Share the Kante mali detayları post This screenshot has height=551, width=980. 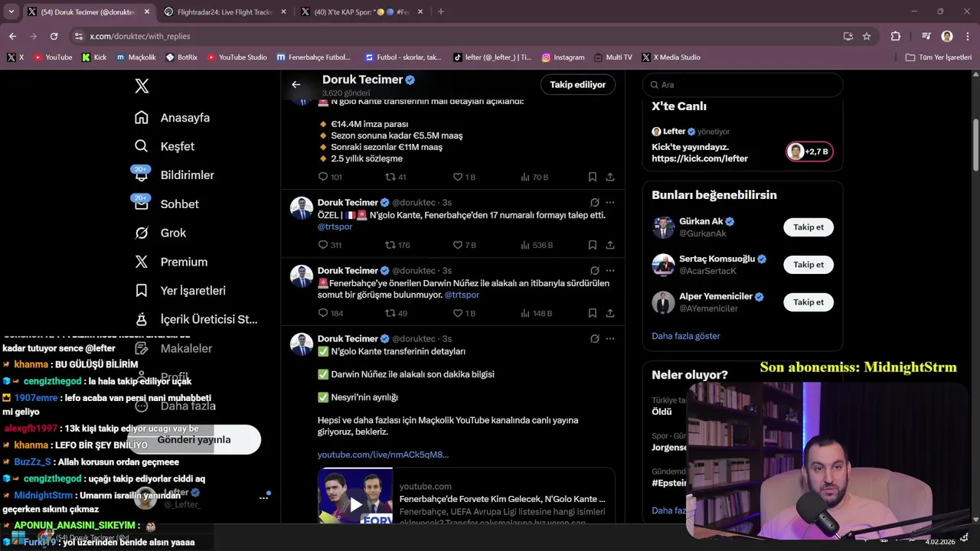coord(610,177)
